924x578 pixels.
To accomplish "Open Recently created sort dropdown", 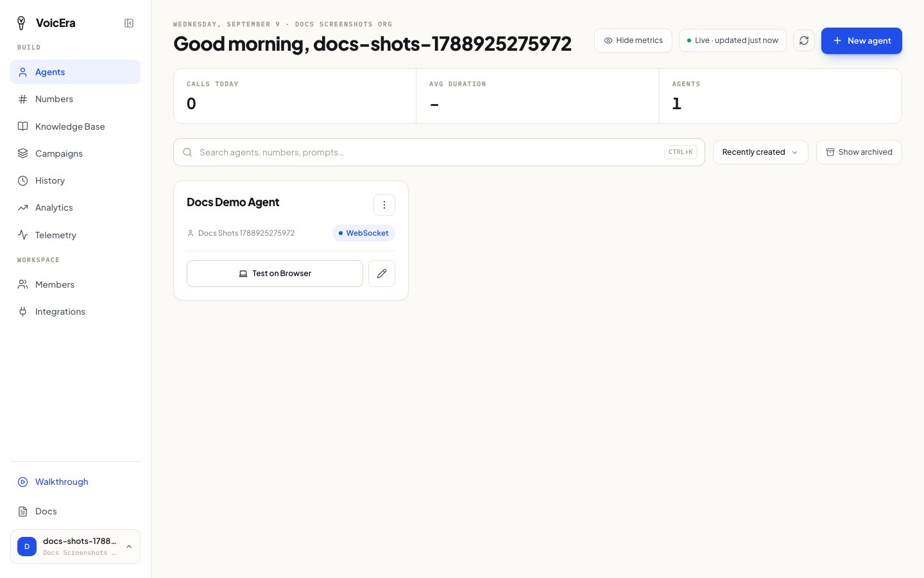I will click(x=760, y=152).
